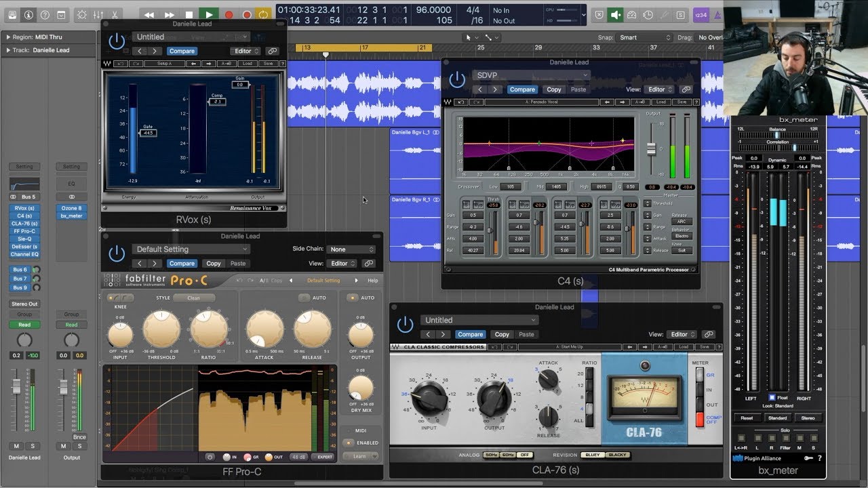Select CLA-76 ratio ALL button
Screen dimensions: 868x488
click(x=588, y=420)
